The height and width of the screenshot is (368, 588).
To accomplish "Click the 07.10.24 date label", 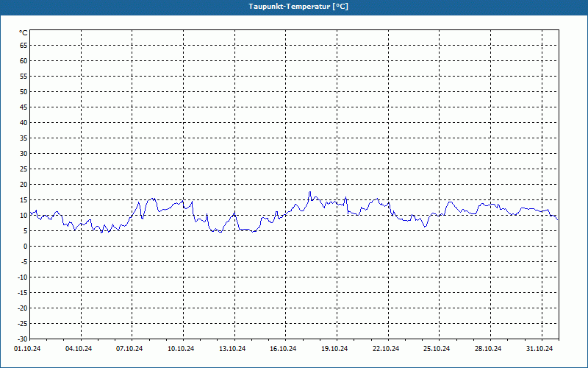I will 129,349.
